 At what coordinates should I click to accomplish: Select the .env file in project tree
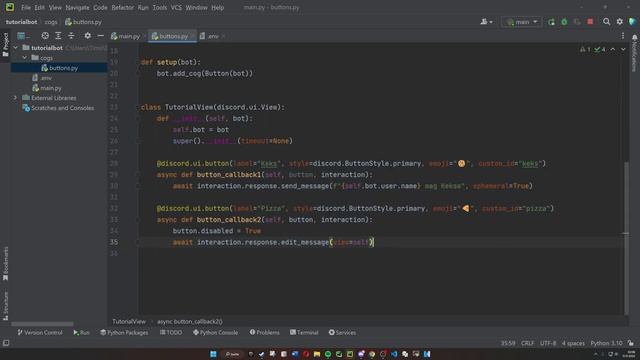pyautogui.click(x=42, y=78)
